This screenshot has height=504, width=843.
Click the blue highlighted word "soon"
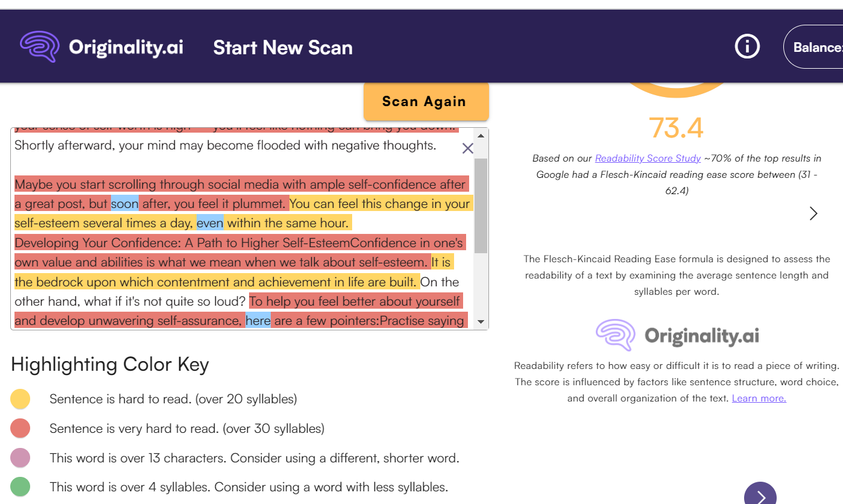(125, 204)
